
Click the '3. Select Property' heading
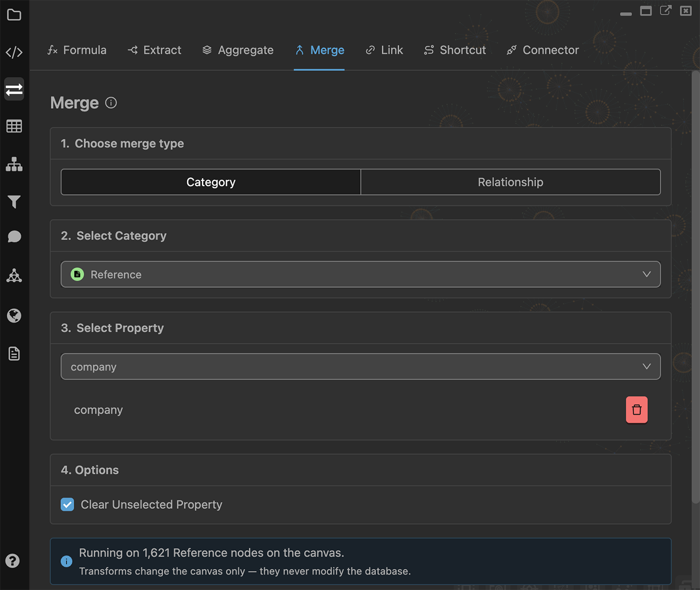tap(112, 328)
